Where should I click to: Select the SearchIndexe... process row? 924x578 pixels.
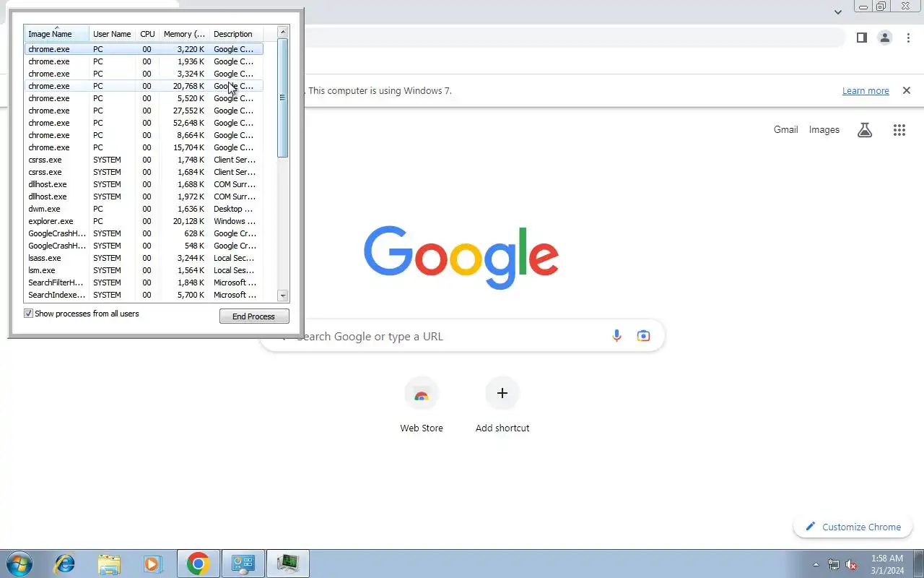click(144, 295)
